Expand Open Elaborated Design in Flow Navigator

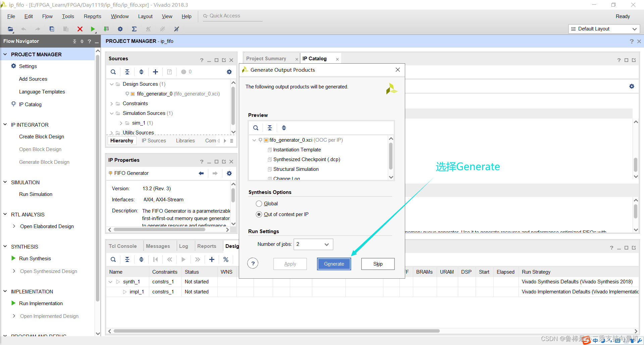(x=14, y=226)
